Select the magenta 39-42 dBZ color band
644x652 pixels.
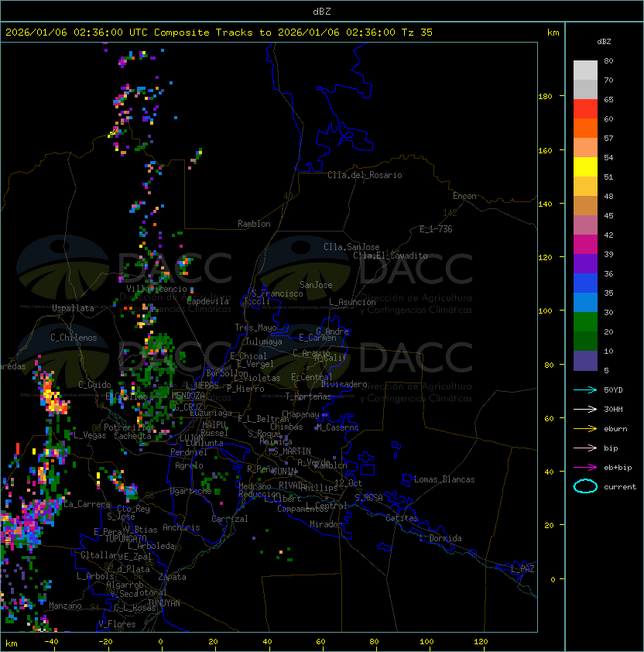tap(585, 245)
